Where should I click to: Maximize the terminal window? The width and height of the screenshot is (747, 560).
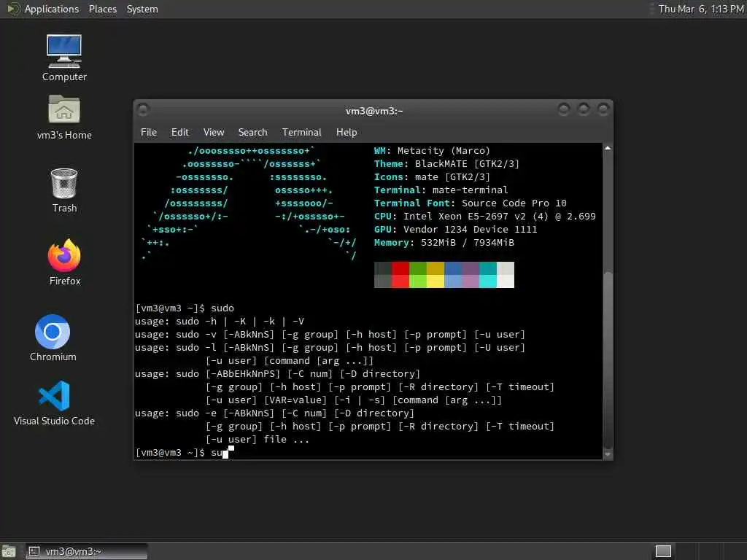click(584, 110)
